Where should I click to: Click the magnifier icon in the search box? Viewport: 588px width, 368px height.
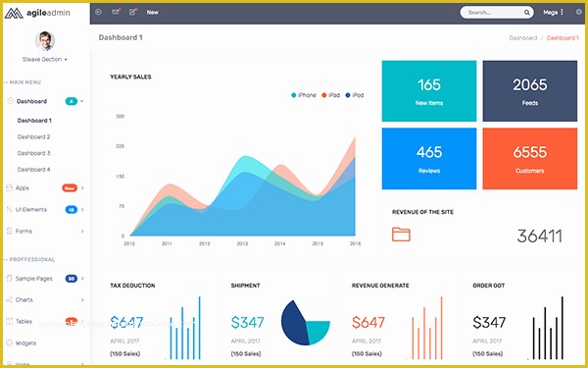click(x=527, y=13)
